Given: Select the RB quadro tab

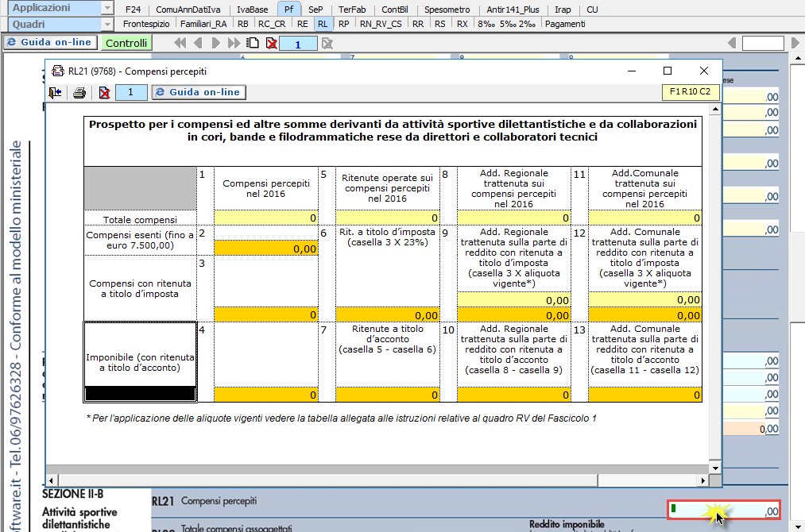Looking at the screenshot, I should click(x=243, y=24).
